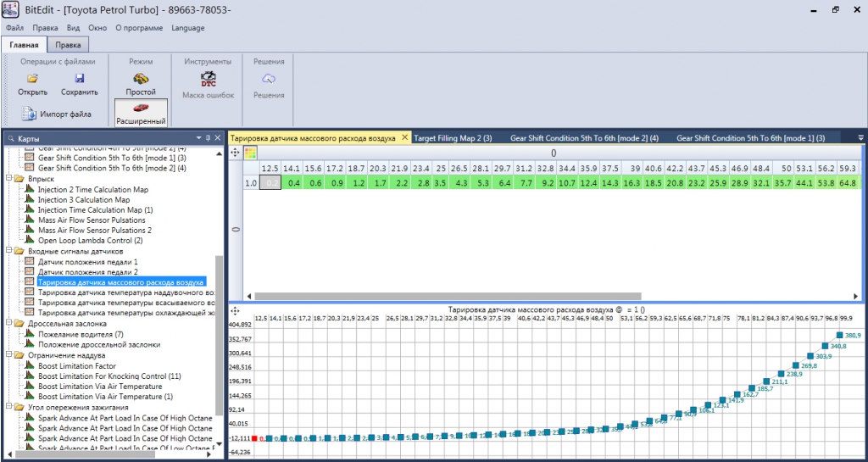Select Датчик положения педали 2

[x=87, y=271]
